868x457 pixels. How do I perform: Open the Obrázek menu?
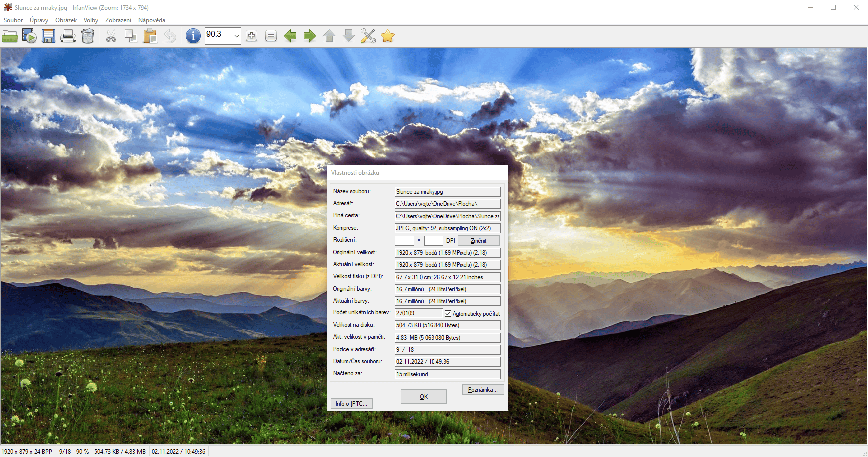(x=66, y=20)
